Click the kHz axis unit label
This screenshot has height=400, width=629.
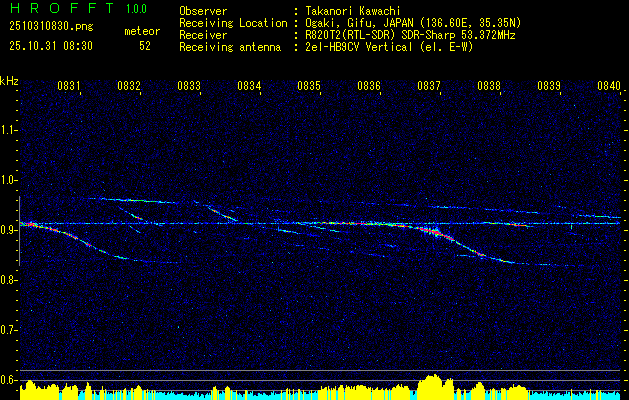coord(9,81)
